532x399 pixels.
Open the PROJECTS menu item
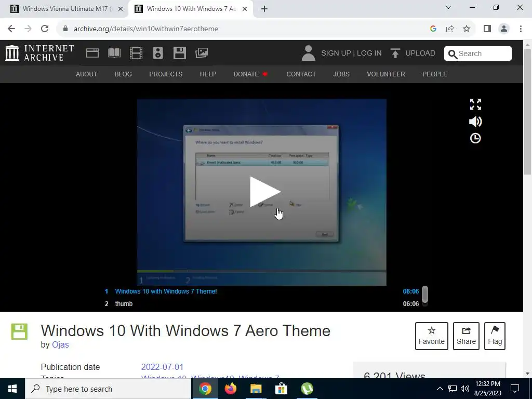[x=166, y=74]
